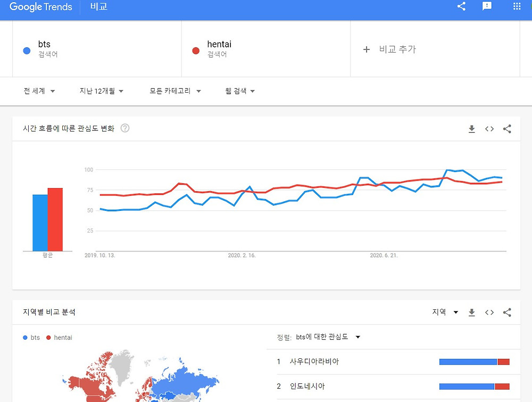
Task: Expand the 웹 검색 search type dropdown
Action: tap(240, 91)
